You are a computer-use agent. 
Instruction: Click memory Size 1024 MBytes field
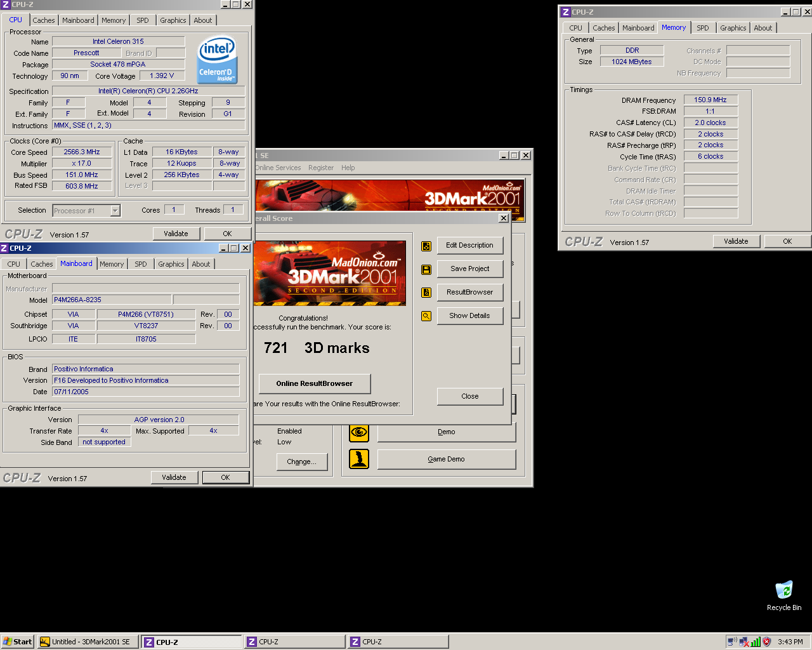pos(632,62)
